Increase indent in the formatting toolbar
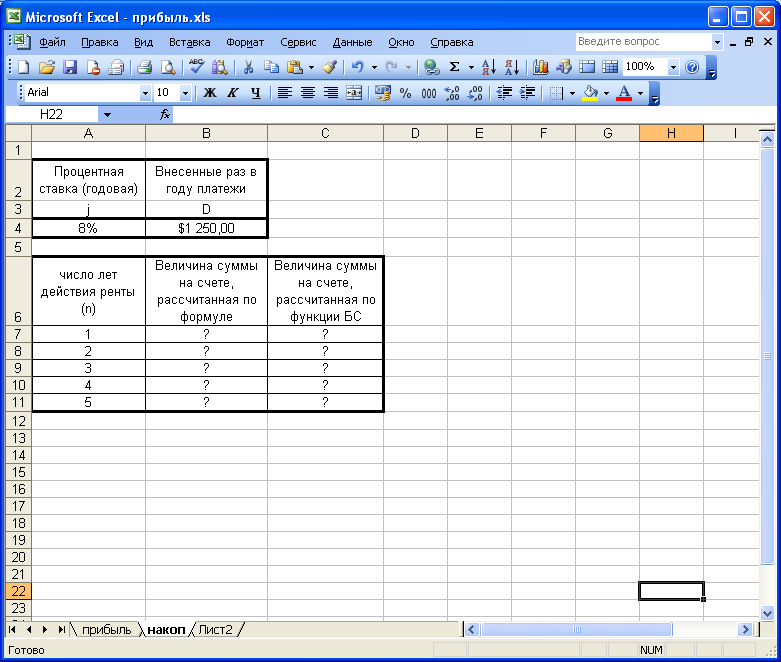The width and height of the screenshot is (781, 662). 527,93
